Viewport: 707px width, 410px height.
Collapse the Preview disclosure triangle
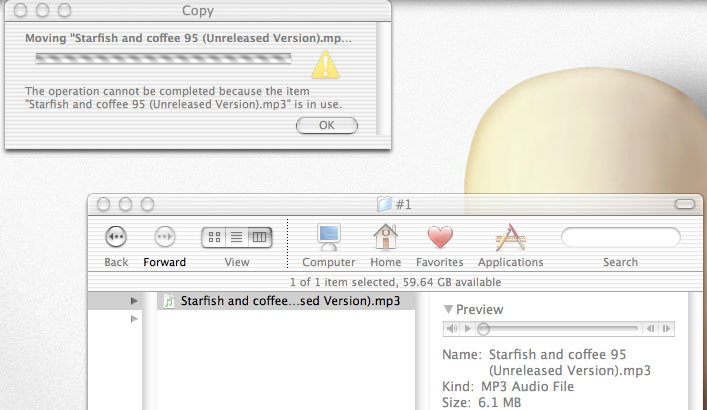(x=448, y=309)
